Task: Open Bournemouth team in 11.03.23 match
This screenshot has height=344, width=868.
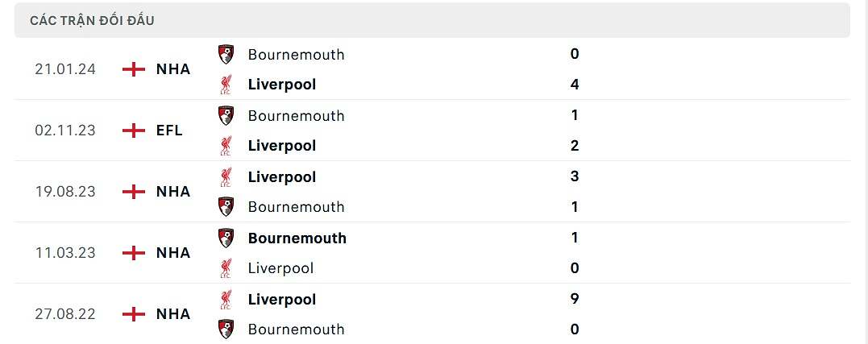Action: click(x=297, y=238)
